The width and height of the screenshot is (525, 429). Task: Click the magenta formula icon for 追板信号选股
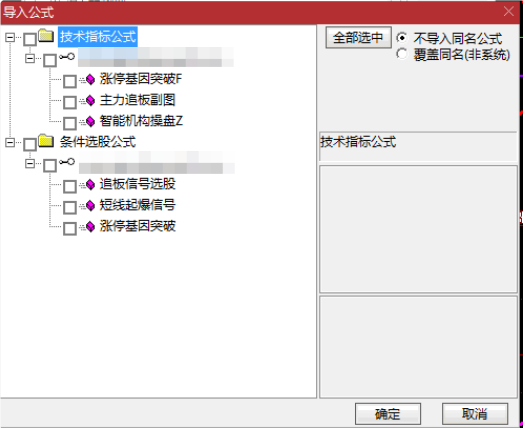[x=90, y=184]
